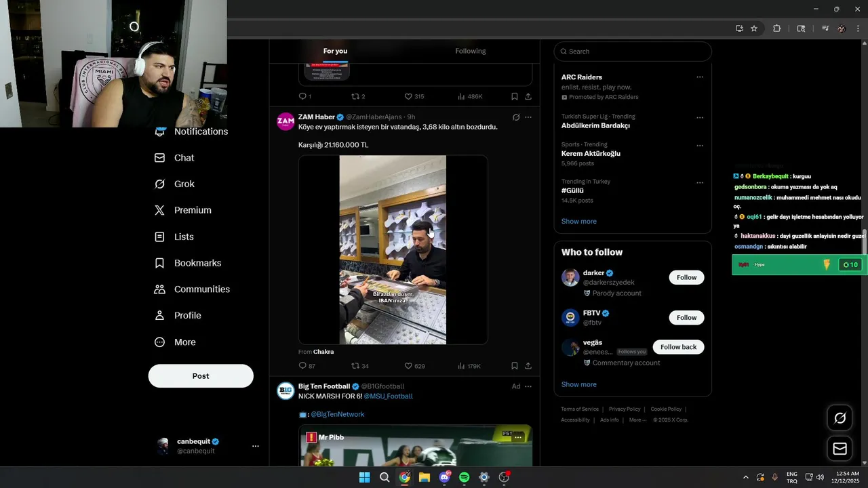Viewport: 868px width, 488px height.
Task: Open the footer More options link
Action: 637,420
